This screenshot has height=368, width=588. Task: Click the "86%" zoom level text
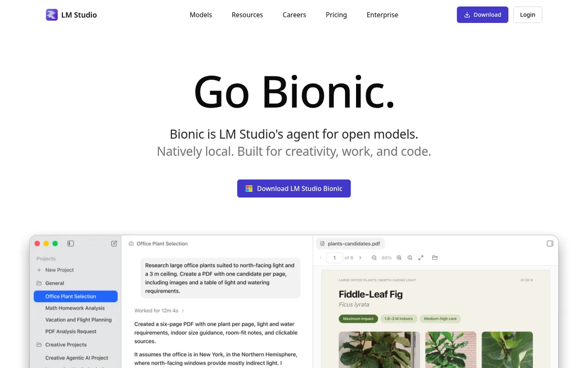click(x=387, y=258)
